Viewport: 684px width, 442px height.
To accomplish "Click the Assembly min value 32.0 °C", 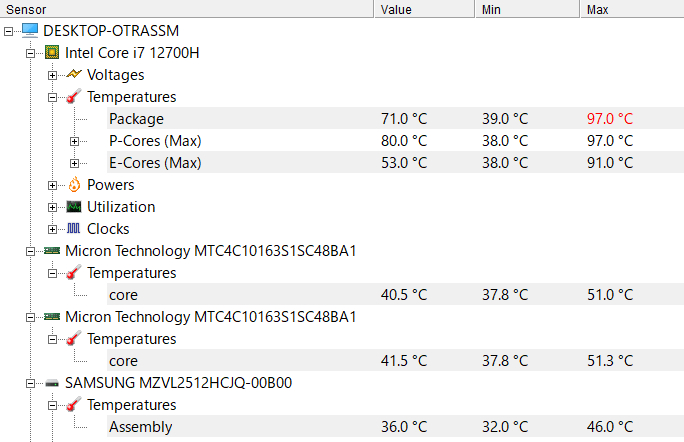I will 505,426.
